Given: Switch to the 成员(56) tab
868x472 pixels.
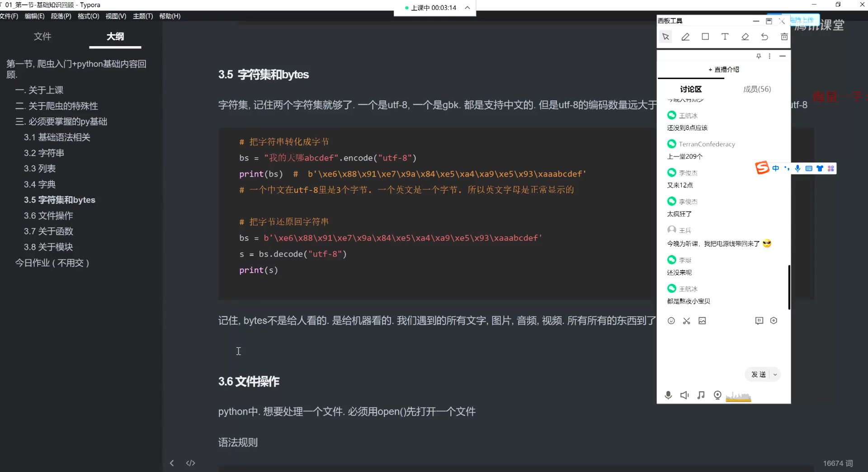Looking at the screenshot, I should pos(757,89).
